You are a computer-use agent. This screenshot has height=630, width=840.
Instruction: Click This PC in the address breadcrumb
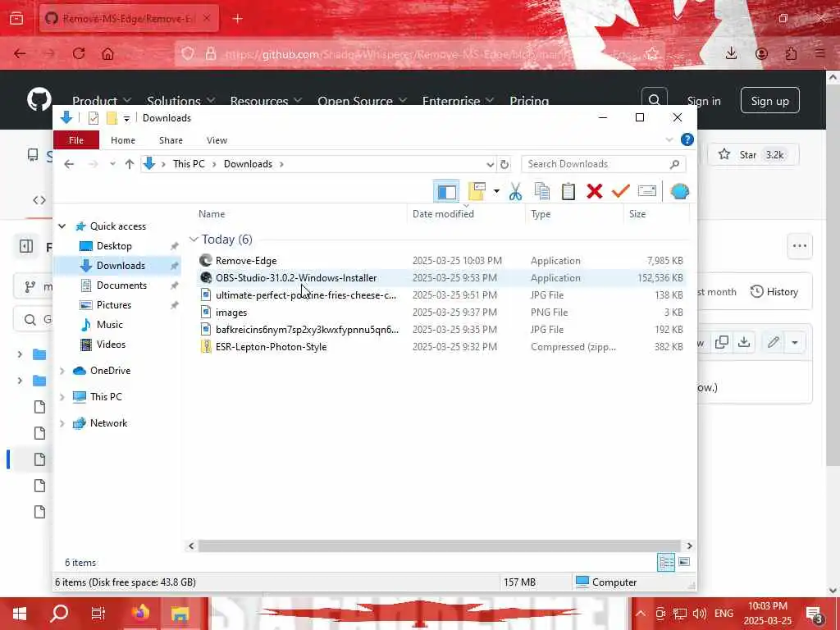click(x=189, y=164)
